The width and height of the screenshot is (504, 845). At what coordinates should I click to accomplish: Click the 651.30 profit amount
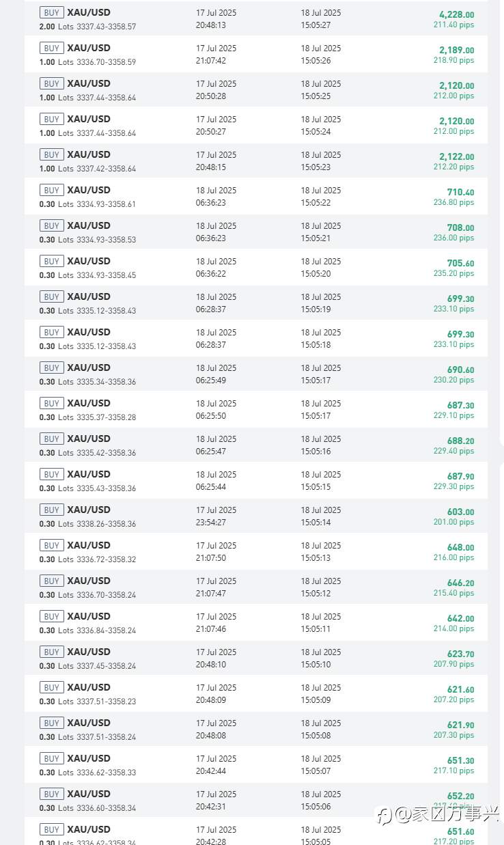pos(460,760)
